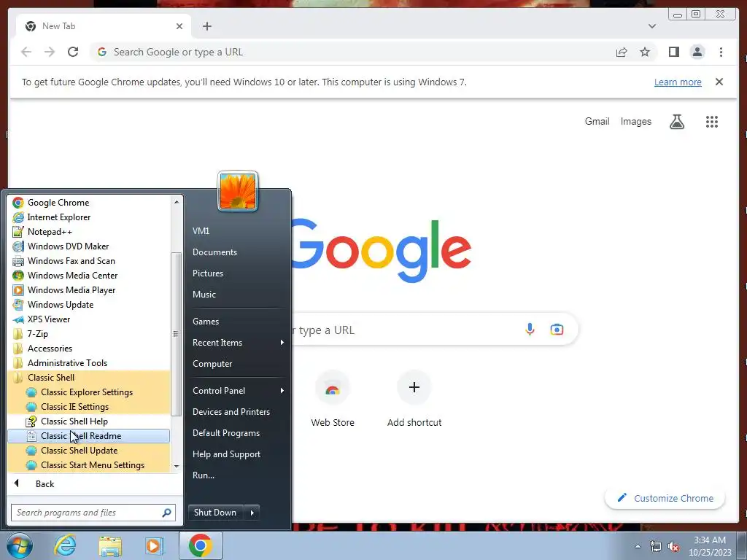
Task: Open Windows Media Player in Start menu
Action: 88,290
